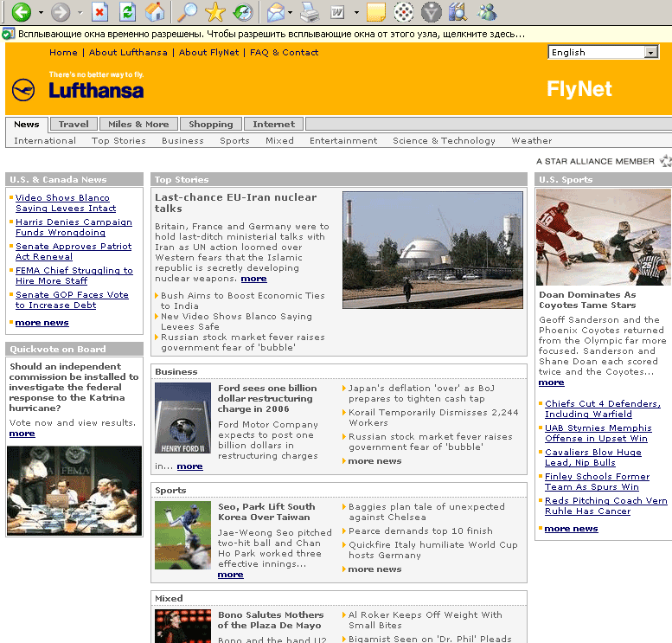Switch to the Shopping tab
672x643 pixels.
pos(211,124)
